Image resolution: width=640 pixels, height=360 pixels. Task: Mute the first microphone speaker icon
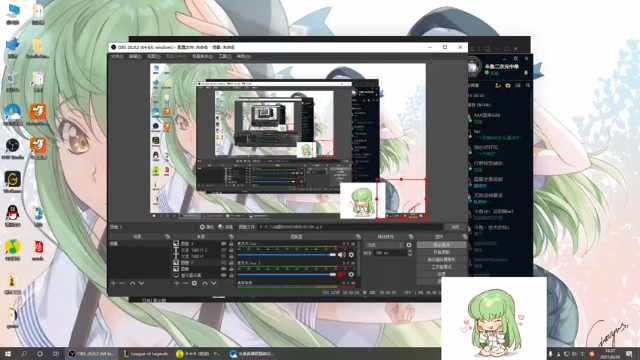[x=342, y=255]
